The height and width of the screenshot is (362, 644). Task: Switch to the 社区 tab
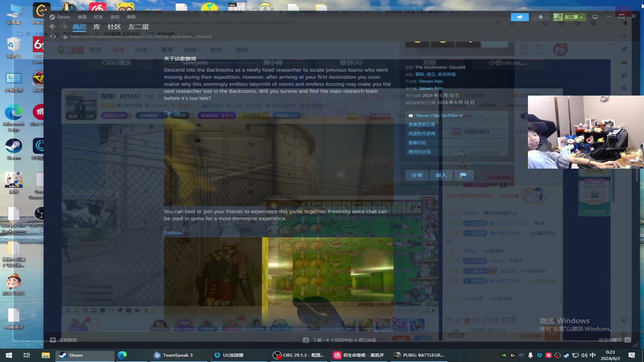coord(114,27)
